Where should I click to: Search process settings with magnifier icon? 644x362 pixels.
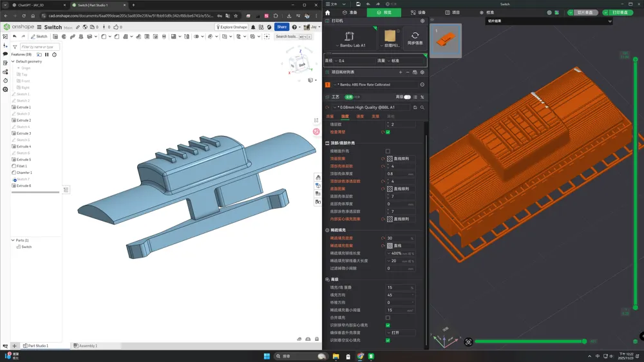422,108
